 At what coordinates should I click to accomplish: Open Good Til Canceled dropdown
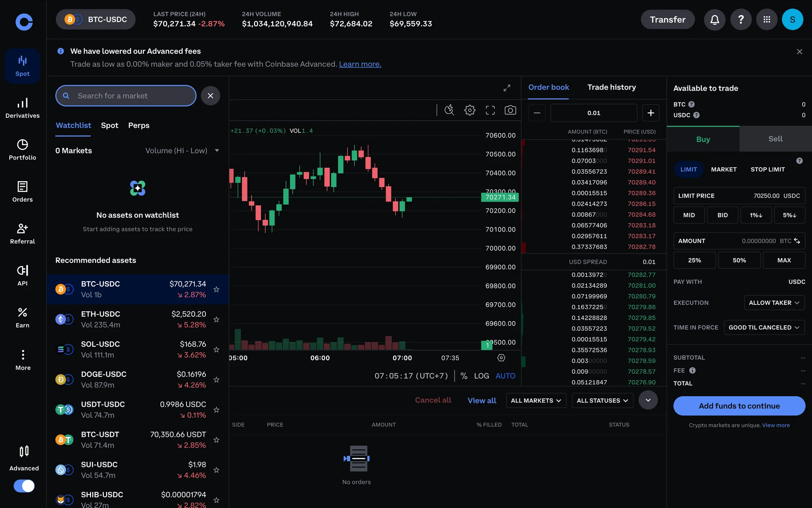point(763,328)
